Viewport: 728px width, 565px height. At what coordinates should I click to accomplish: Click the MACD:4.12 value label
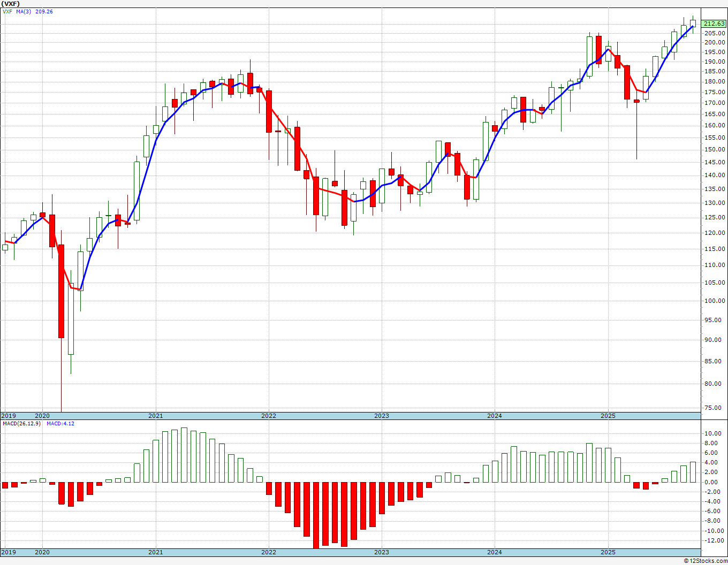60,424
